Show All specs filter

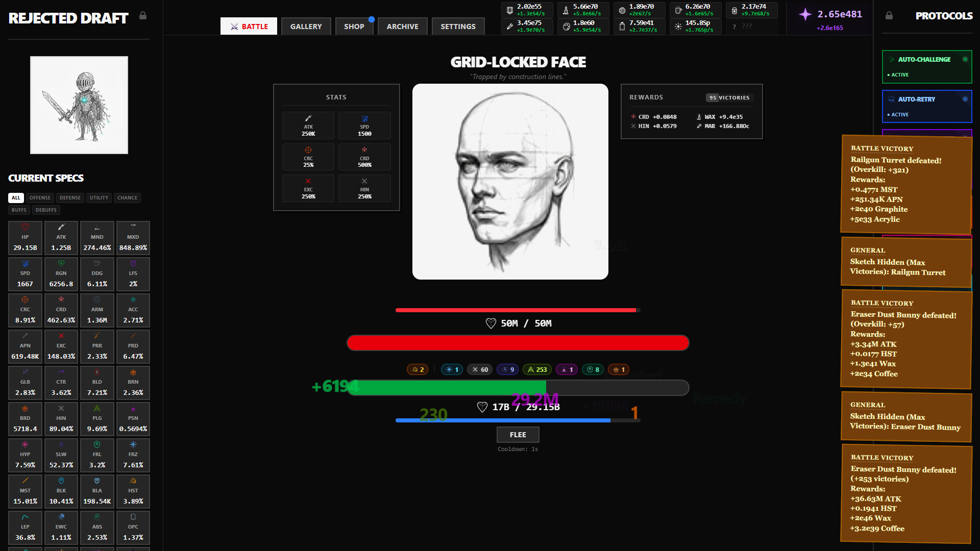point(16,198)
